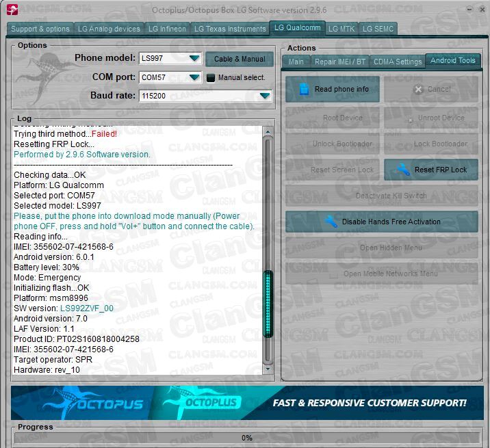This screenshot has height=448, width=490.
Task: Click the 0% progress bar
Action: [x=247, y=438]
